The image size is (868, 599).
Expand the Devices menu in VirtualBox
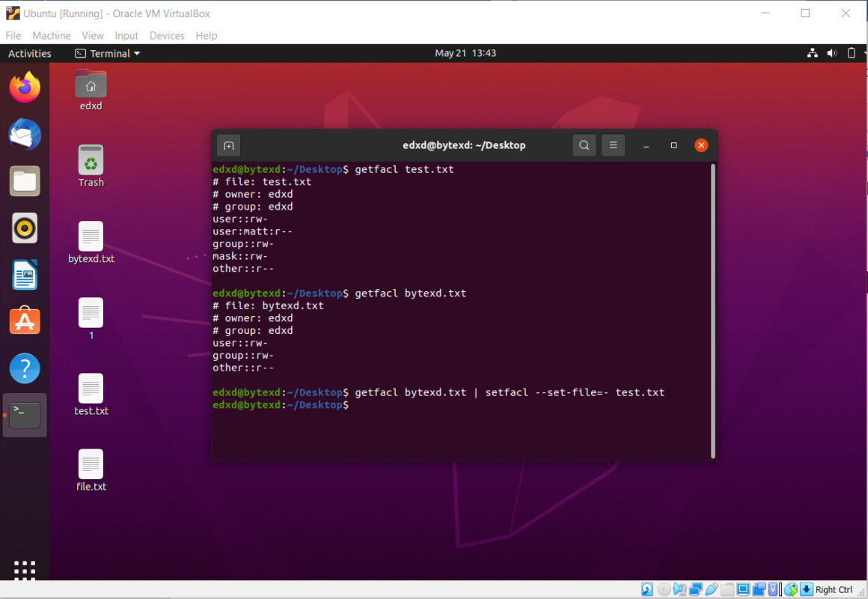click(166, 35)
